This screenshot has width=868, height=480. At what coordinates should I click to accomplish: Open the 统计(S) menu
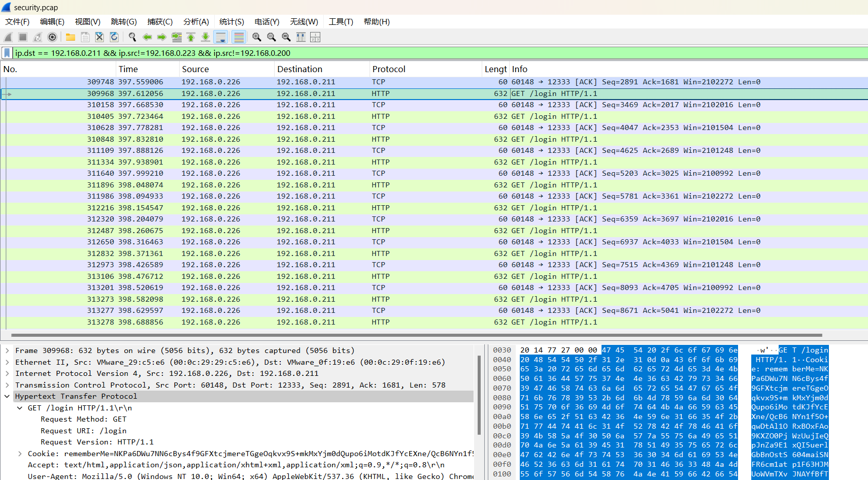tap(231, 22)
